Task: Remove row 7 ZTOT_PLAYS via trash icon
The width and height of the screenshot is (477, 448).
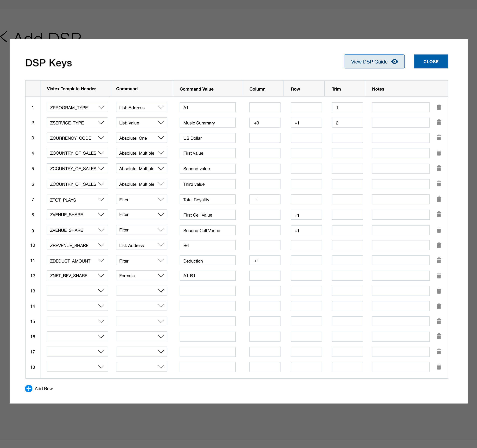Action: pyautogui.click(x=439, y=199)
